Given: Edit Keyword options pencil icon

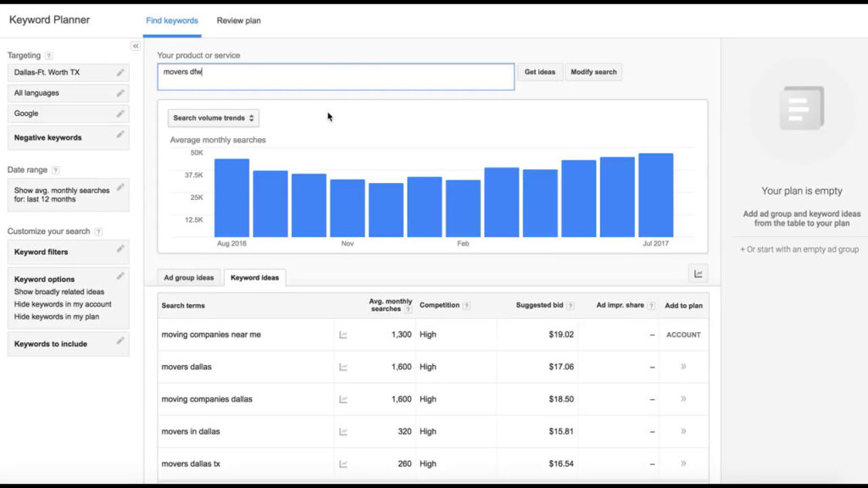Looking at the screenshot, I should point(120,275).
